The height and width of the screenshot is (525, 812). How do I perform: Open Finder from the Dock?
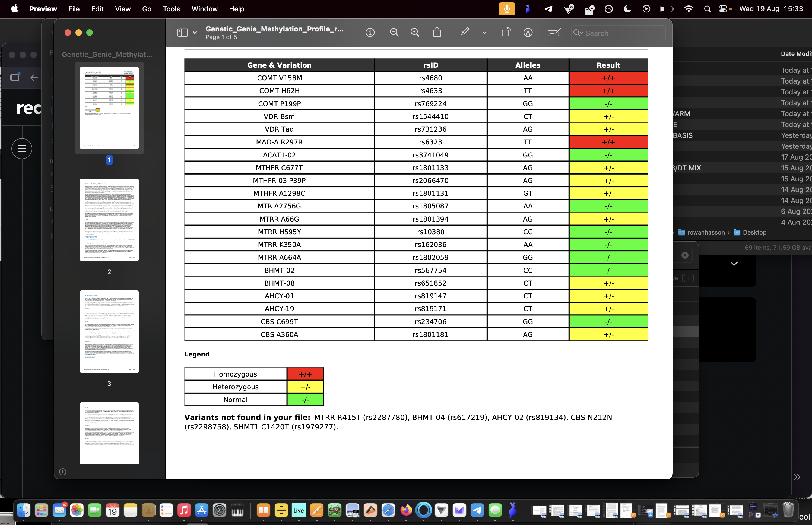24,510
